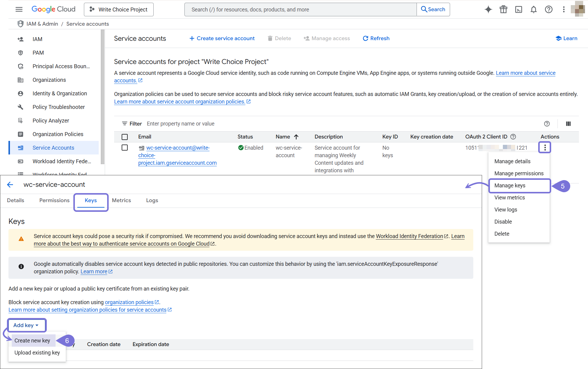Open the Write Choice Project selector
Viewport: 588px width, 369px height.
tap(119, 9)
